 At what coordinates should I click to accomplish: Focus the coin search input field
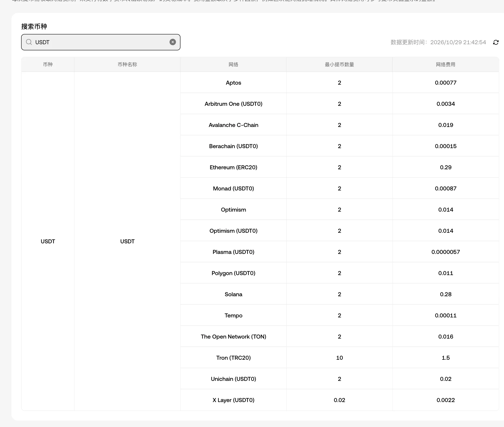tap(101, 42)
